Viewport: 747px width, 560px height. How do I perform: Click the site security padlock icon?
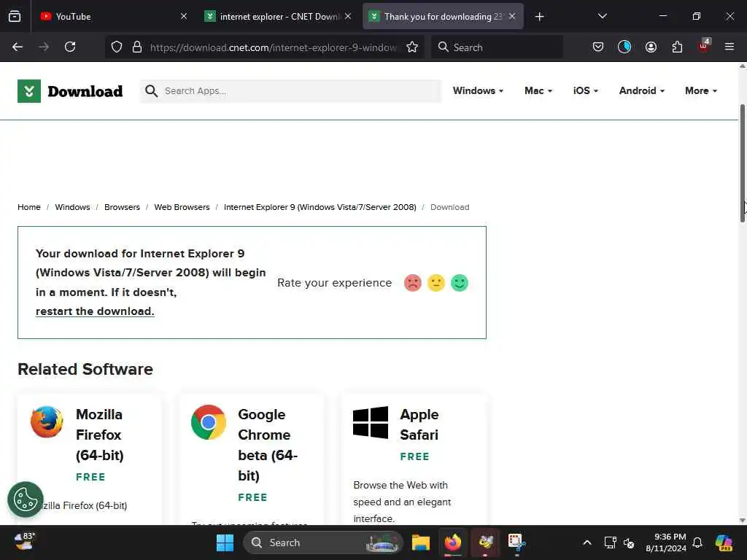click(137, 47)
